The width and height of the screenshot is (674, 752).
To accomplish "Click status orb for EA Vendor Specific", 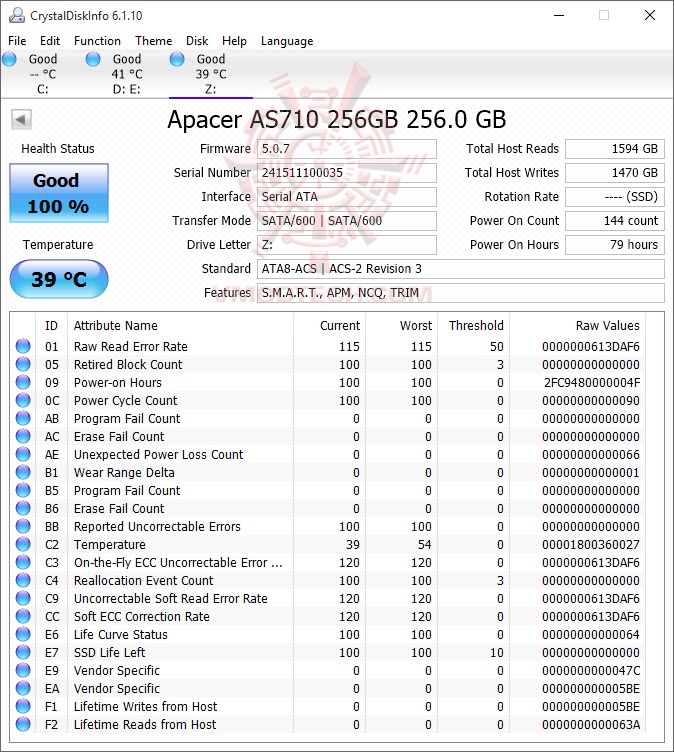I will coord(23,688).
